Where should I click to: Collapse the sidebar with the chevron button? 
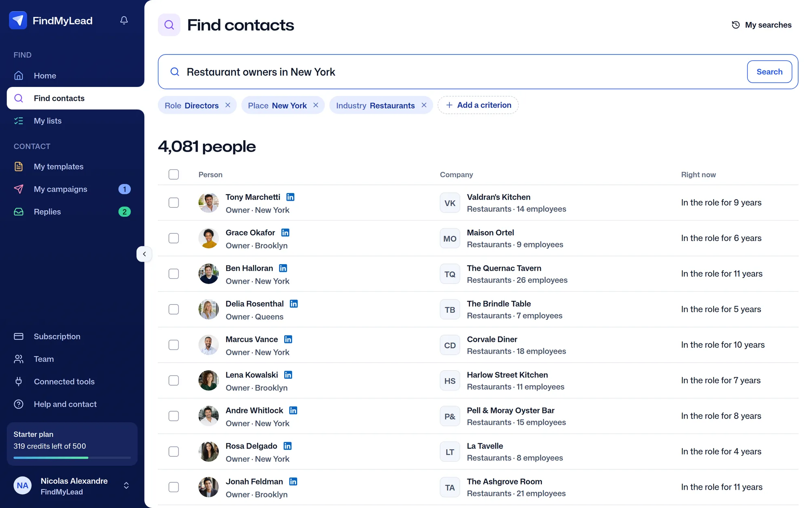click(144, 254)
